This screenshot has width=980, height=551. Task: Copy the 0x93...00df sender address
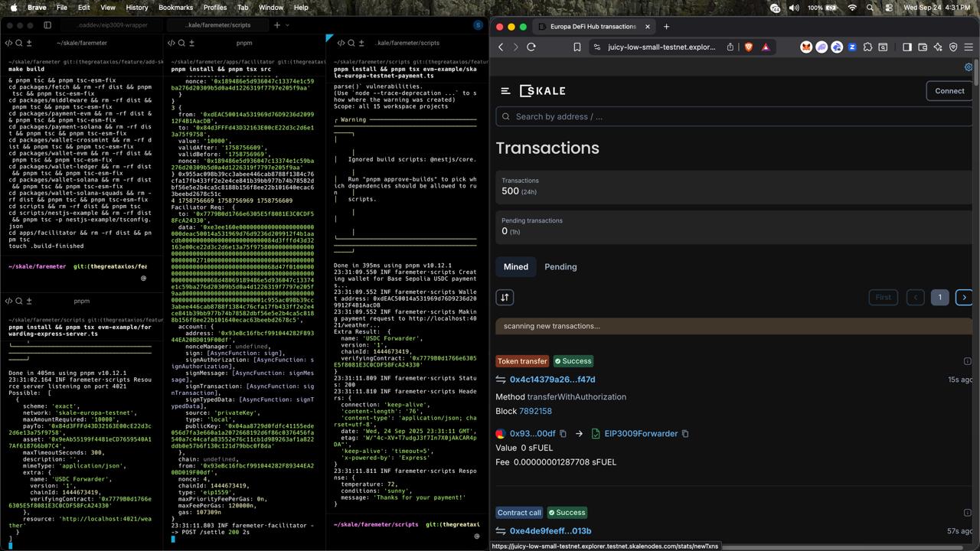pyautogui.click(x=563, y=434)
